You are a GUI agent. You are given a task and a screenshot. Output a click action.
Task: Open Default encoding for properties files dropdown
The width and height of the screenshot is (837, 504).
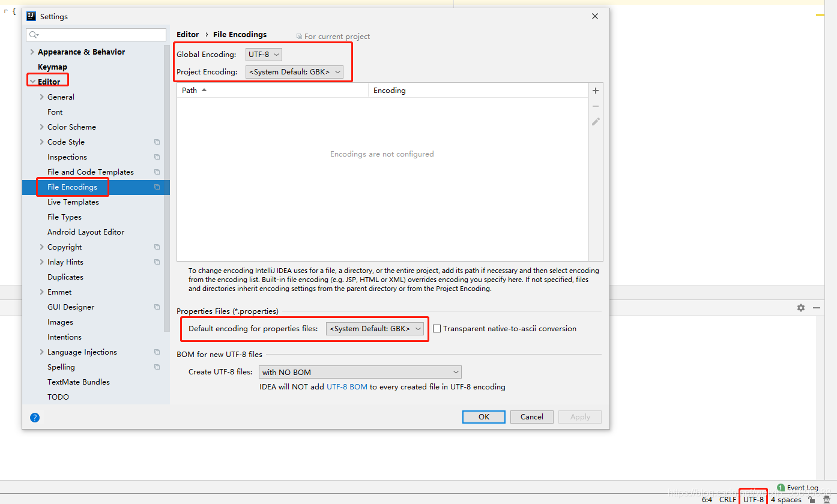(375, 329)
